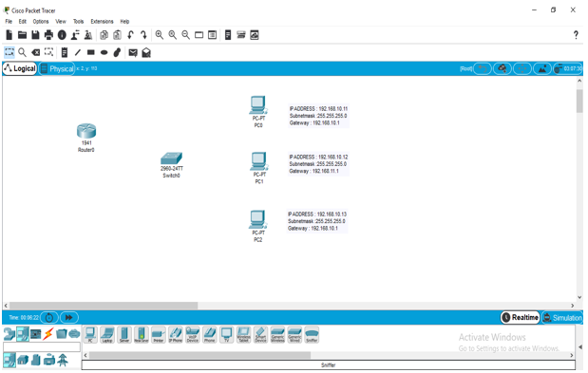The width and height of the screenshot is (588, 373).
Task: Open the Environment time button showing 03:07:30
Action: click(568, 68)
